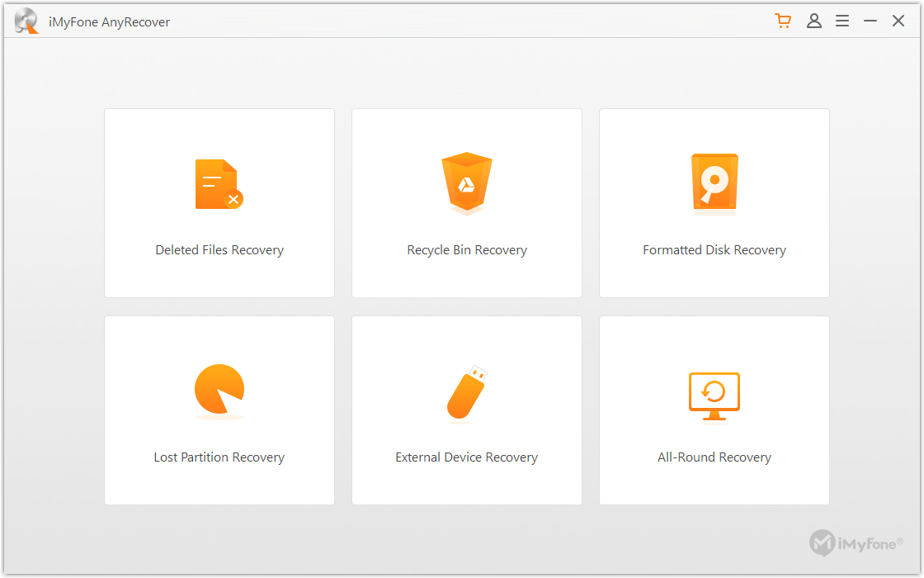Select the All-Round Recovery label
Screen dimensions: 924x578
714,457
